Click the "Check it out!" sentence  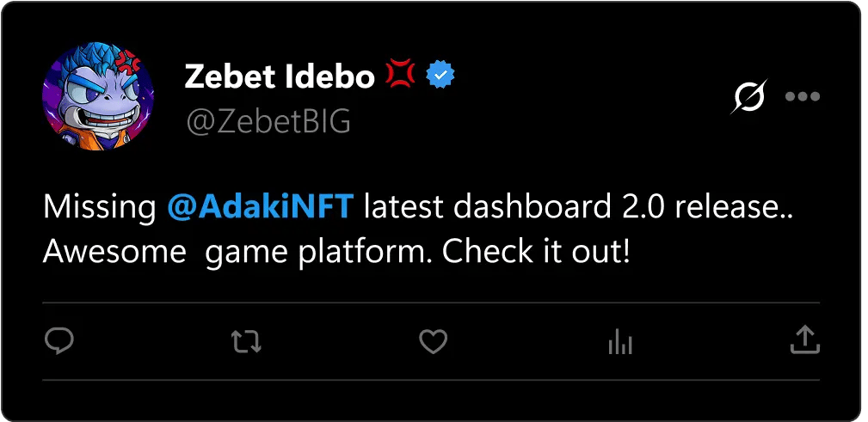(x=536, y=252)
